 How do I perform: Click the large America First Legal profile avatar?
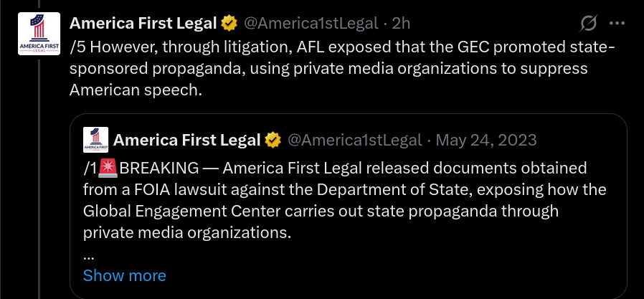coord(39,34)
